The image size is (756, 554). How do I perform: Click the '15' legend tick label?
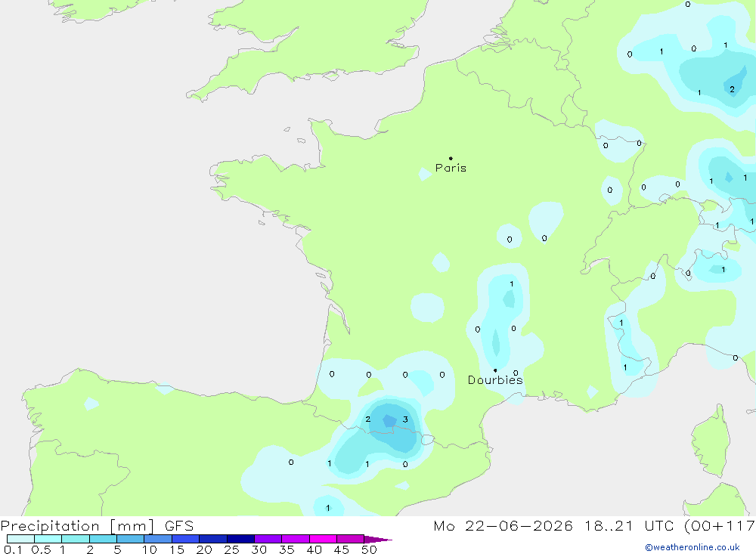pyautogui.click(x=177, y=549)
